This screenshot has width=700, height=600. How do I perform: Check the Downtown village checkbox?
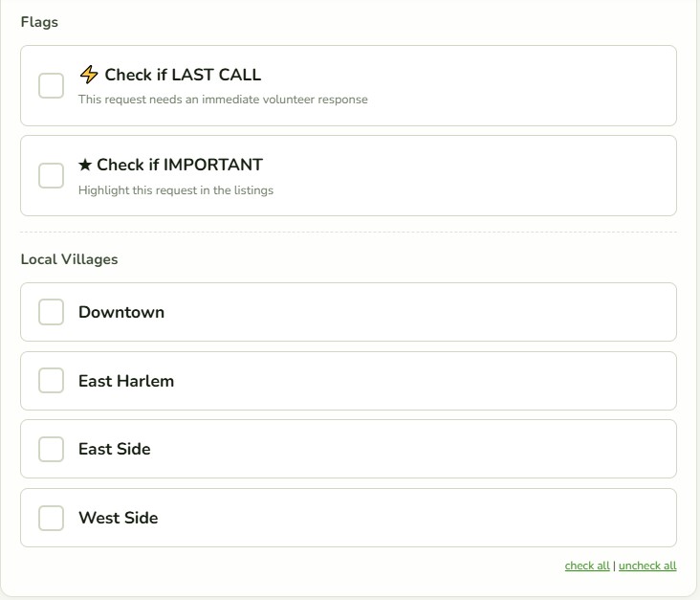pyautogui.click(x=51, y=312)
